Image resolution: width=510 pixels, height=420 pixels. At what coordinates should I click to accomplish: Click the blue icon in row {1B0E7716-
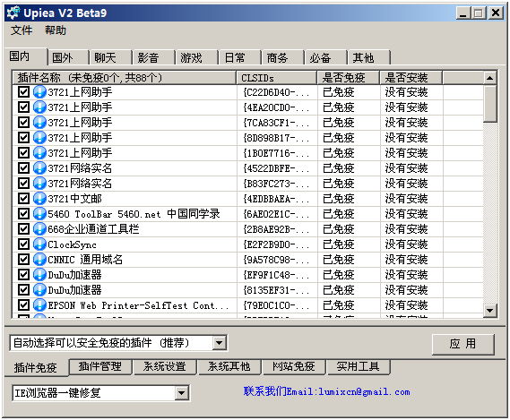pos(39,153)
